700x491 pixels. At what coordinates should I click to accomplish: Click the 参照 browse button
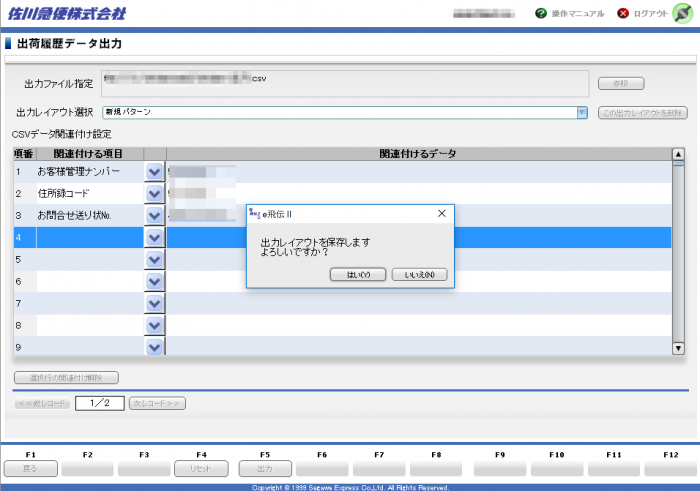click(x=621, y=83)
